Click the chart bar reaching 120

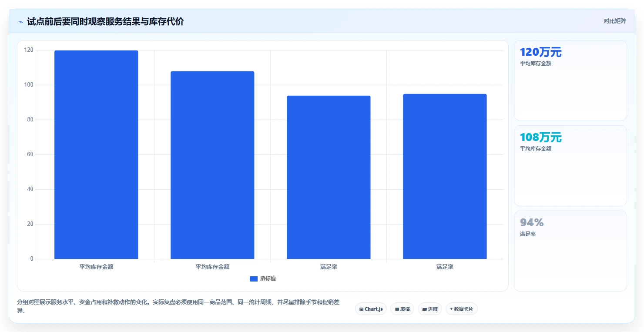[x=96, y=155]
